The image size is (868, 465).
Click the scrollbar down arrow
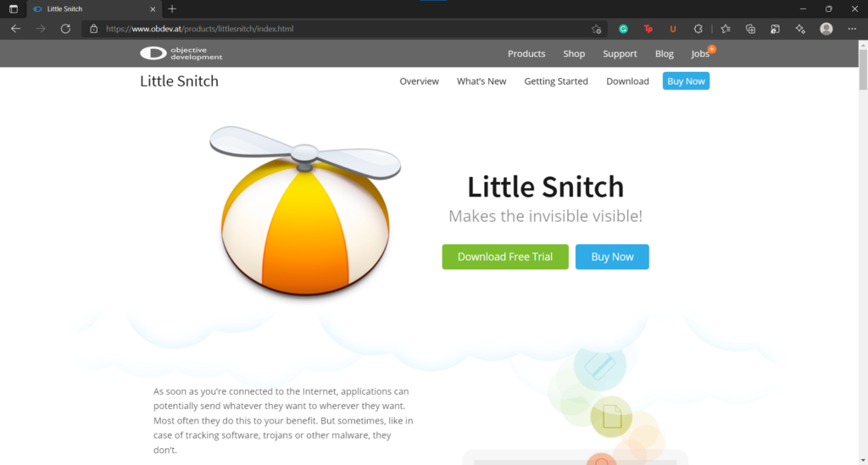pos(862,460)
